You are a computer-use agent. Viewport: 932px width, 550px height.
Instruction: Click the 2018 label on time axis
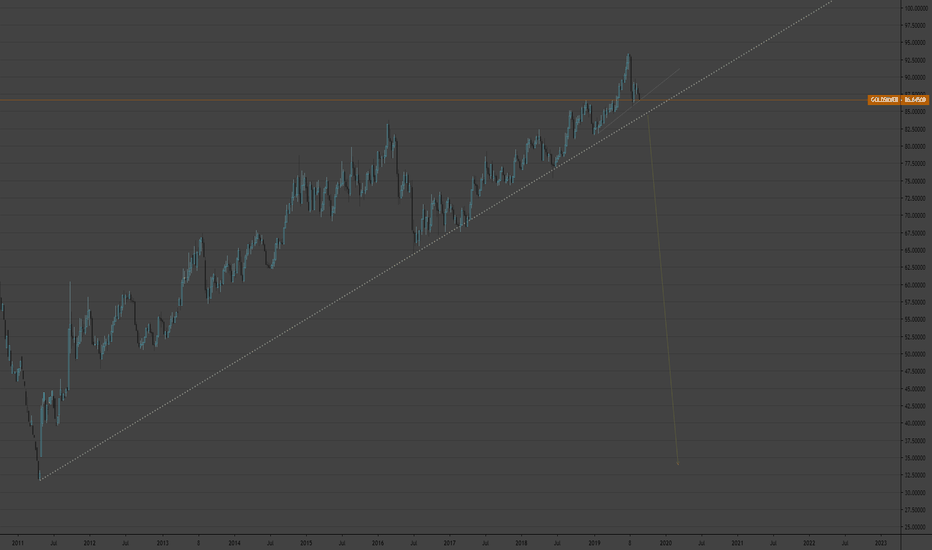[522, 543]
